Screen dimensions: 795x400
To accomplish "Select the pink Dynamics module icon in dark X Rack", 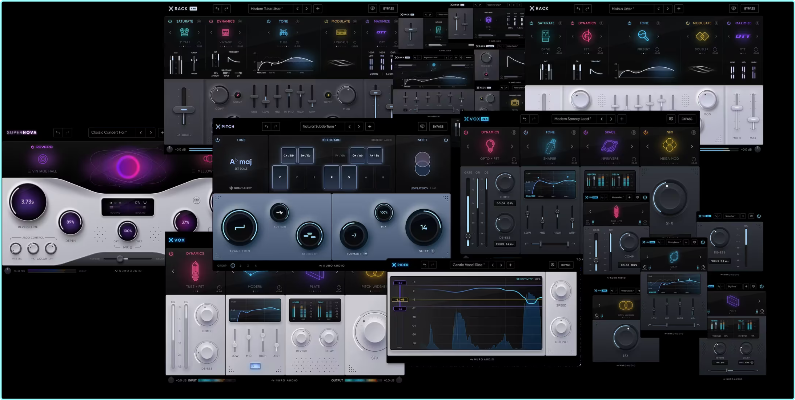I will [226, 32].
